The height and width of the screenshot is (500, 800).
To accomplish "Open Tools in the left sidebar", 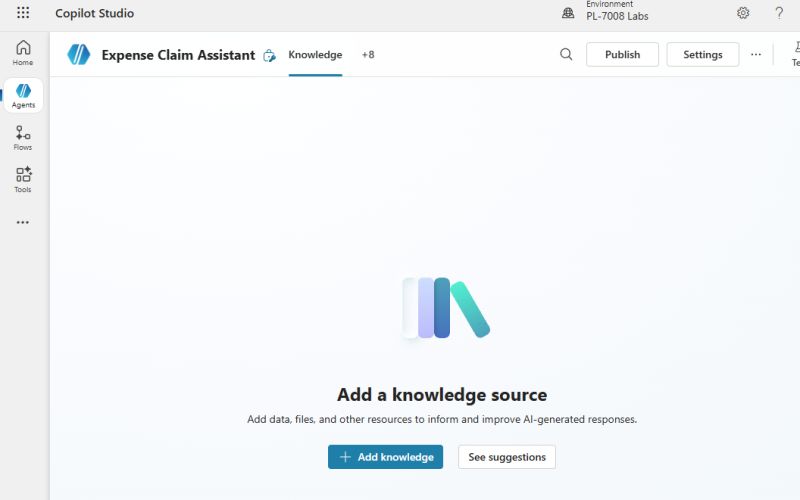I will coord(23,180).
